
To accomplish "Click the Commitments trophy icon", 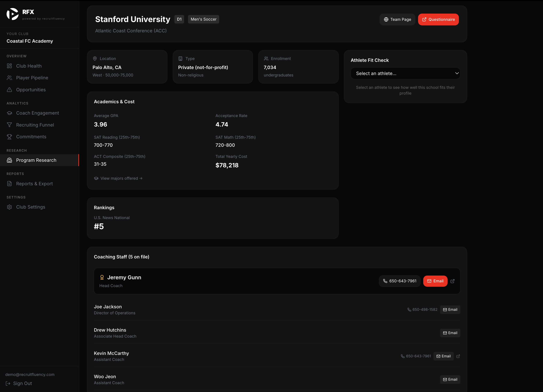I will pyautogui.click(x=9, y=137).
